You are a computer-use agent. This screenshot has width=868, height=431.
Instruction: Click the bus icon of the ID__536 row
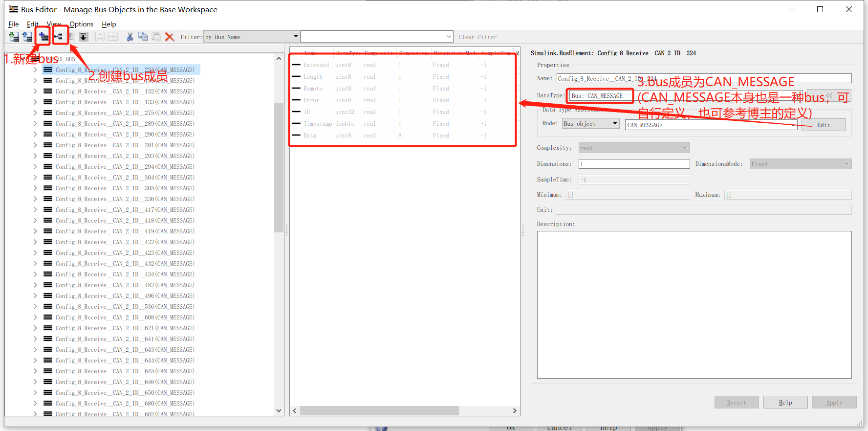[x=48, y=307]
